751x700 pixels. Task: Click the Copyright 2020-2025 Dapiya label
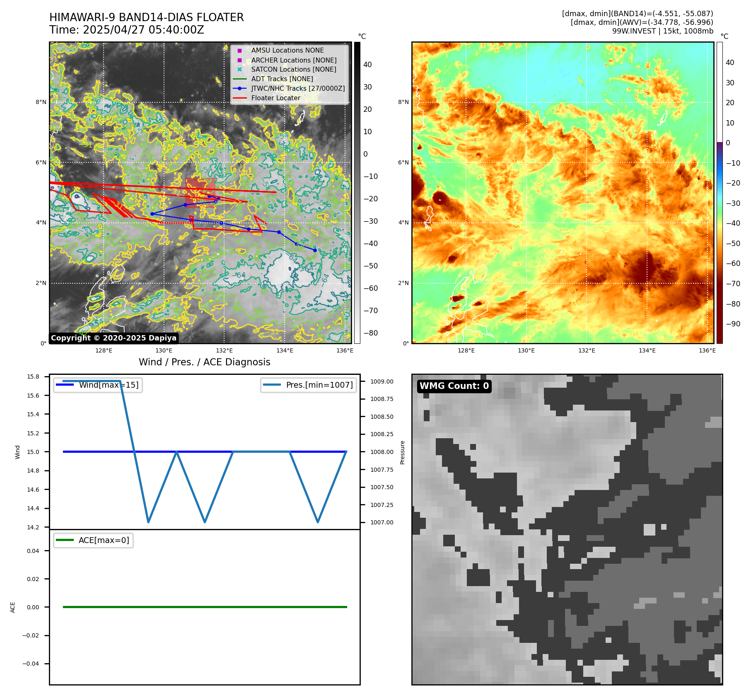[x=113, y=338]
